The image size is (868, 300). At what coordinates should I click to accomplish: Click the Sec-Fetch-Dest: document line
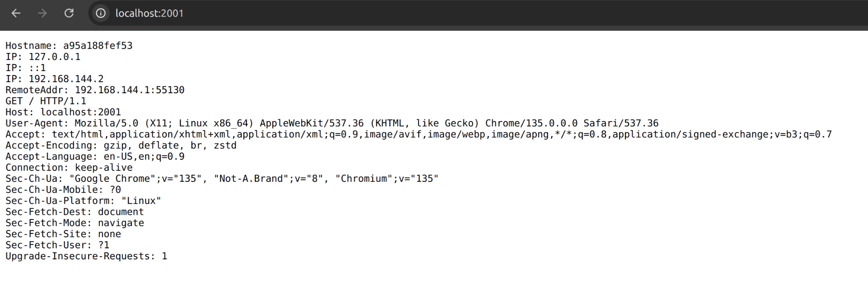point(75,212)
